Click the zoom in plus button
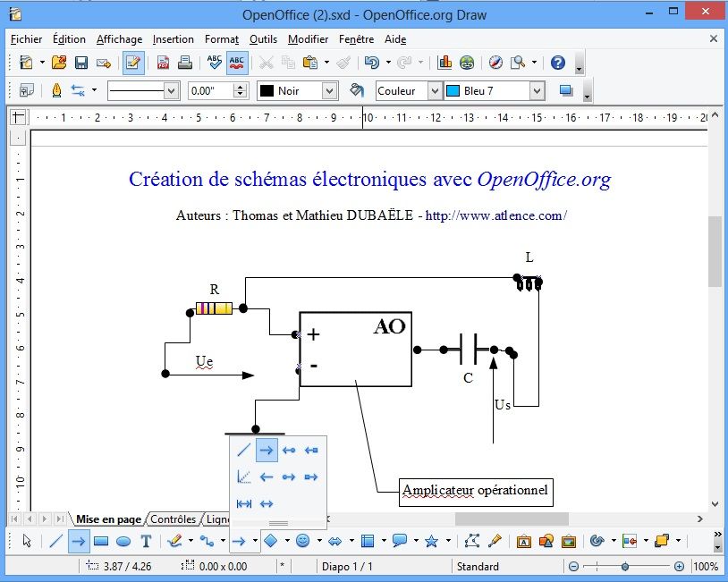The image size is (728, 582). click(x=679, y=566)
